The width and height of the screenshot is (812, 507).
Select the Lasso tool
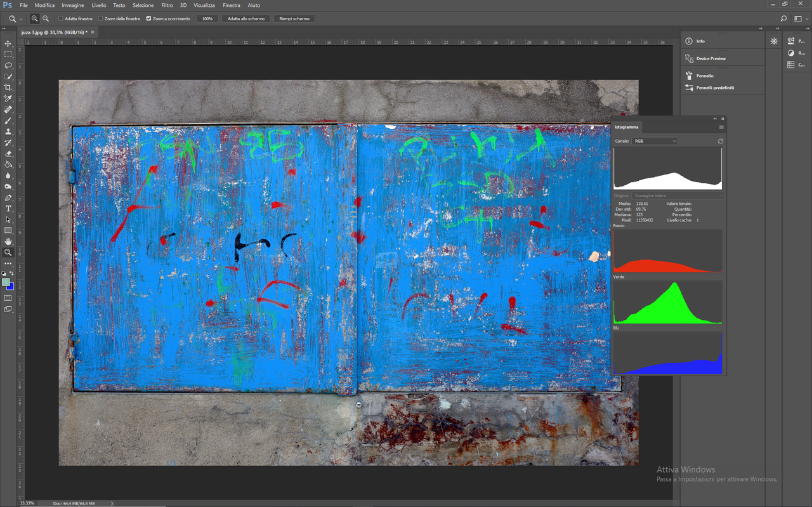(x=8, y=65)
